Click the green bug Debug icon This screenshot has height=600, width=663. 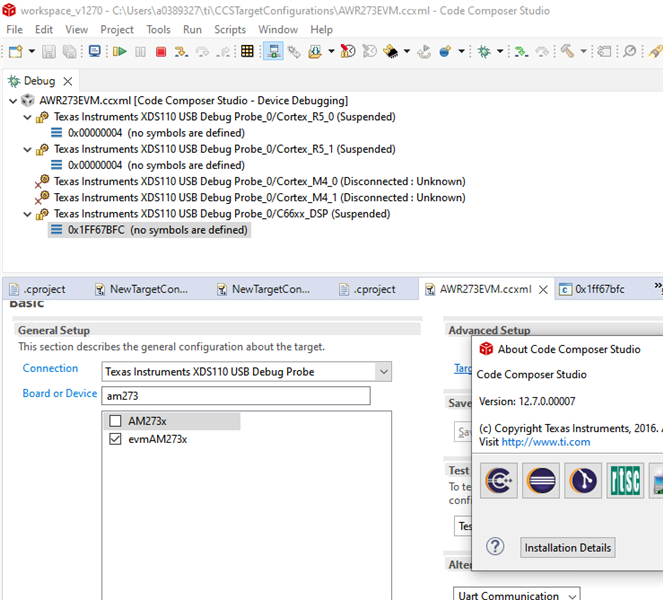[484, 52]
